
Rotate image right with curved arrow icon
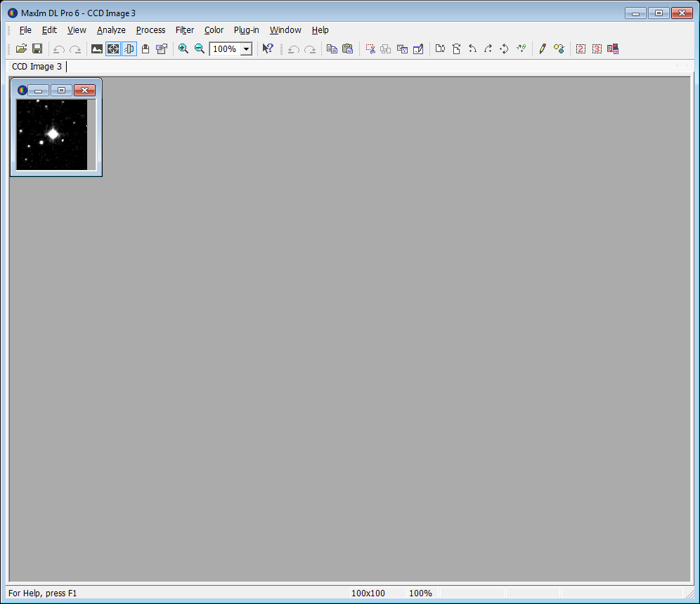488,48
